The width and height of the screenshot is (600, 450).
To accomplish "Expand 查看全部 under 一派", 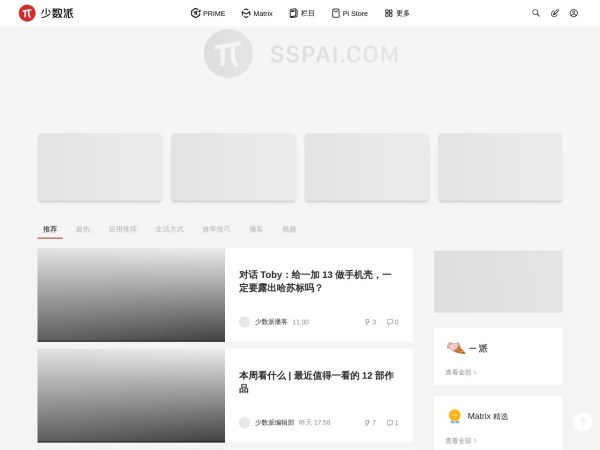I will (460, 372).
